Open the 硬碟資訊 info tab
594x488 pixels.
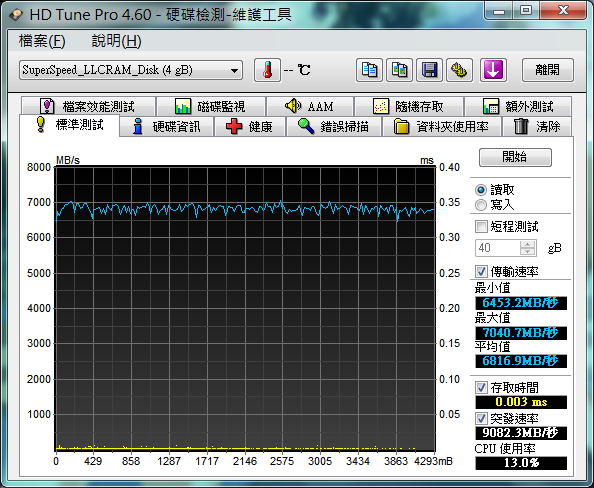coord(167,127)
